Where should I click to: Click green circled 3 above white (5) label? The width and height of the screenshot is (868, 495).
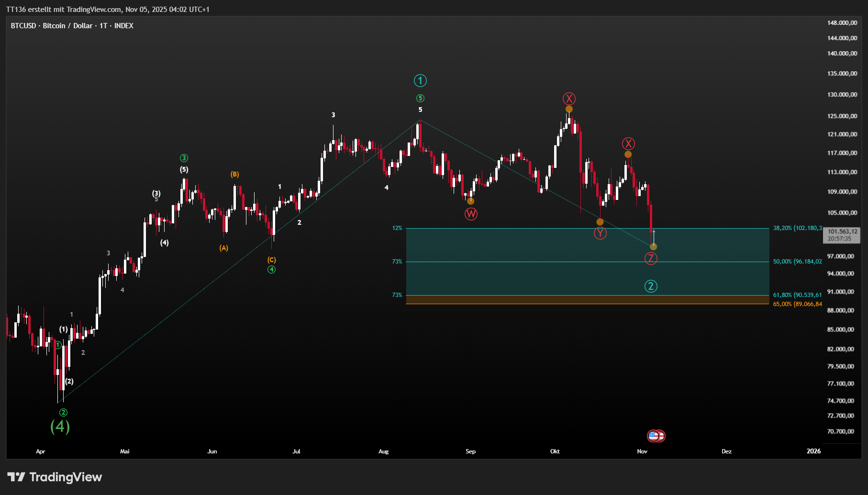184,158
